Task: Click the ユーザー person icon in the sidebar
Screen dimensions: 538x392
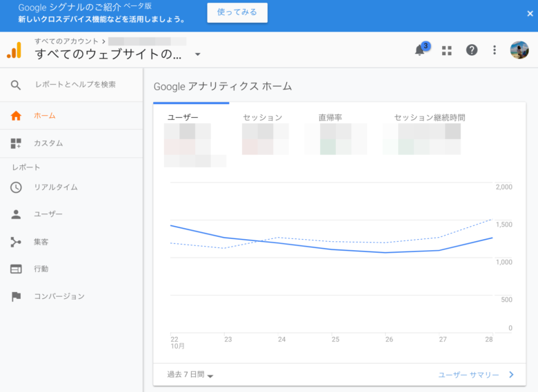Action: pyautogui.click(x=16, y=214)
